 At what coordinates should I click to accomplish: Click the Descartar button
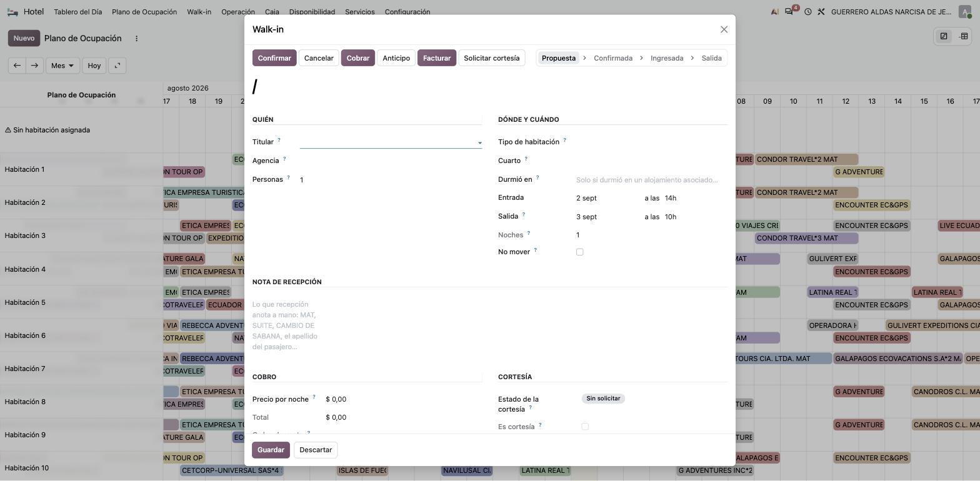pos(316,450)
